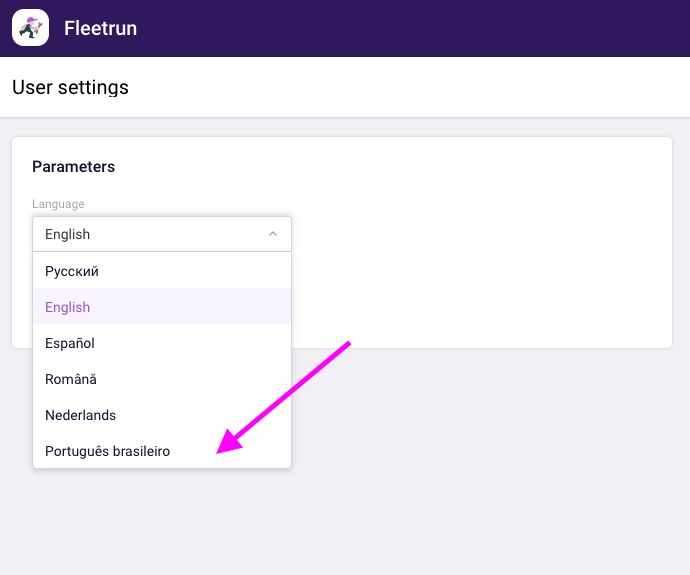Click the tail of the pink arrow
The height and width of the screenshot is (575, 690).
pos(347,345)
